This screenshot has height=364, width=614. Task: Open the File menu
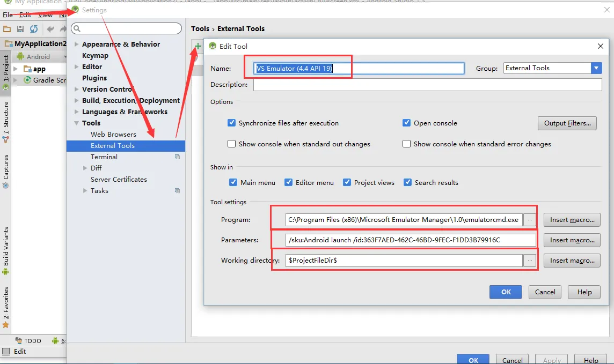[x=8, y=15]
